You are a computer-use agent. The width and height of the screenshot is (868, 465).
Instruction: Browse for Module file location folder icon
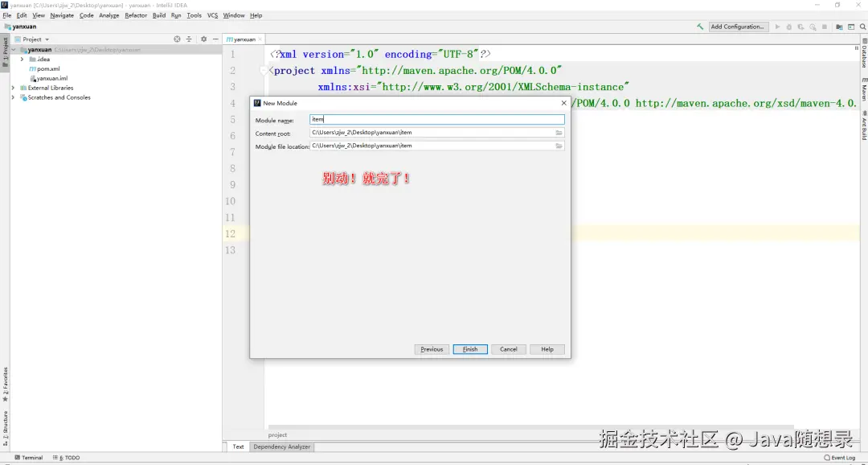point(559,146)
